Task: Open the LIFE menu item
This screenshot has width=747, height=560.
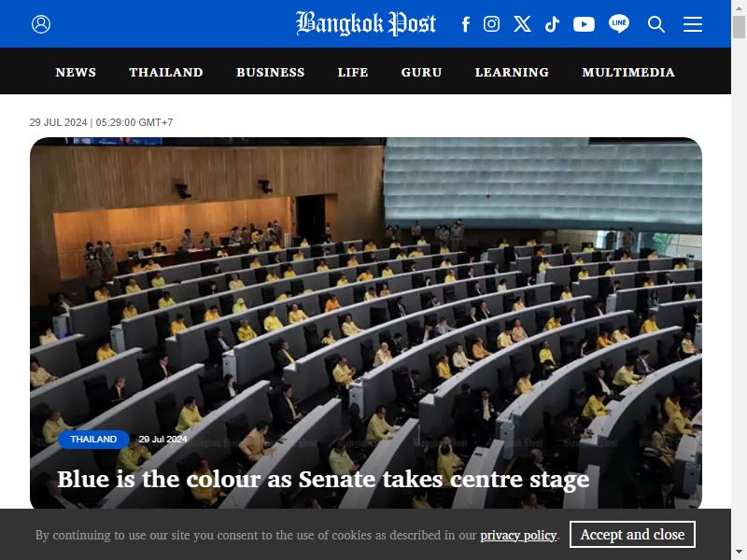Action: click(353, 72)
